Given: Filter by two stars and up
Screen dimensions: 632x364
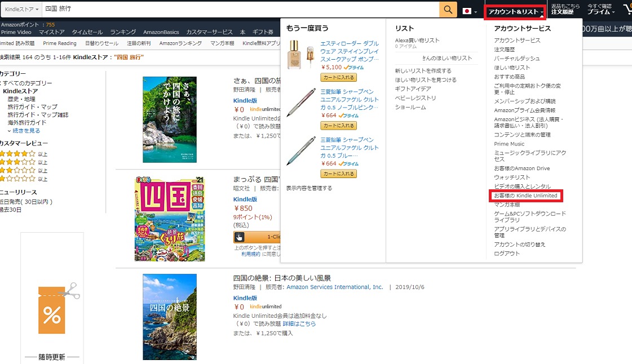Looking at the screenshot, I should click(23, 170).
